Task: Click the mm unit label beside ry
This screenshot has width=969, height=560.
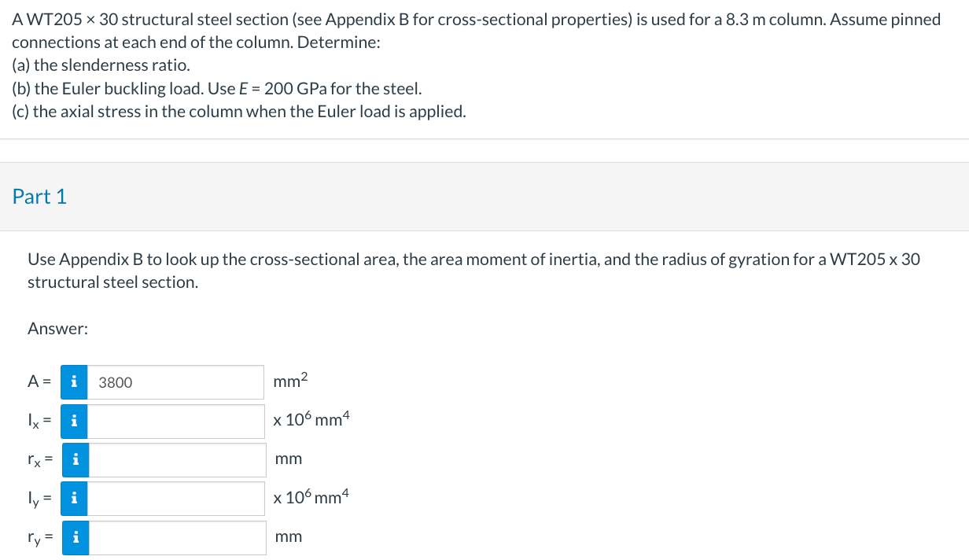Action: pyautogui.click(x=289, y=537)
